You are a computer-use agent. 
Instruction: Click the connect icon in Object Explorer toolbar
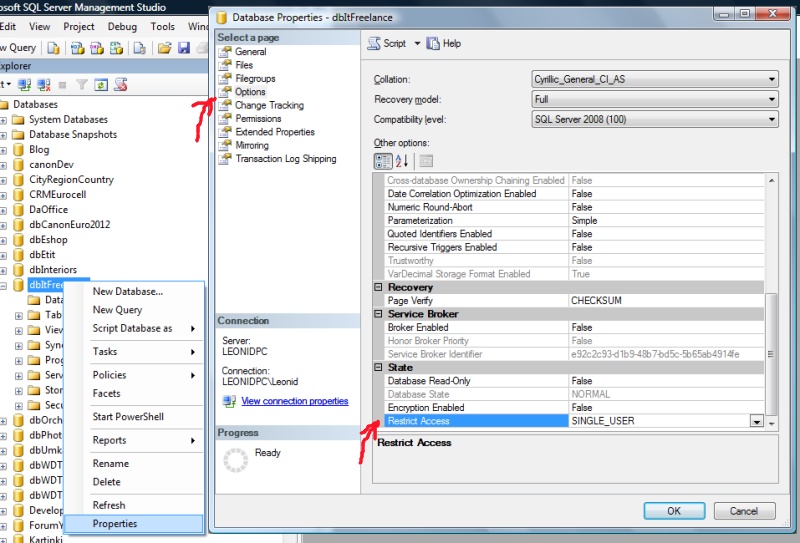pos(24,85)
